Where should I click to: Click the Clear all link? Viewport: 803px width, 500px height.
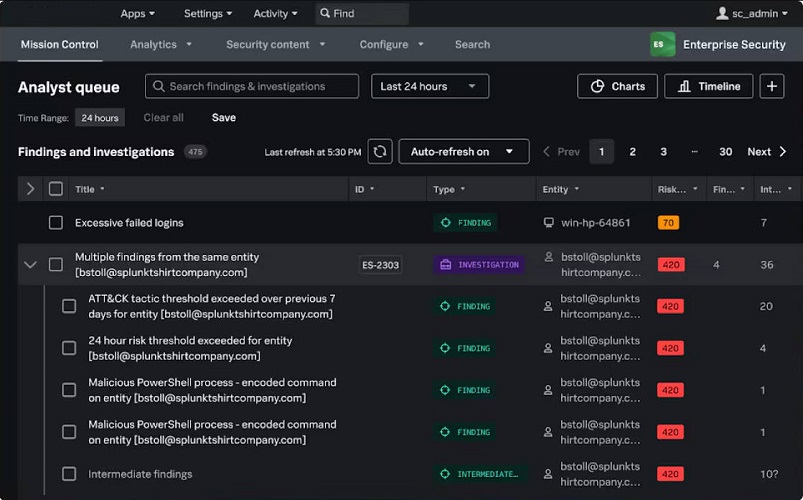pyautogui.click(x=163, y=117)
